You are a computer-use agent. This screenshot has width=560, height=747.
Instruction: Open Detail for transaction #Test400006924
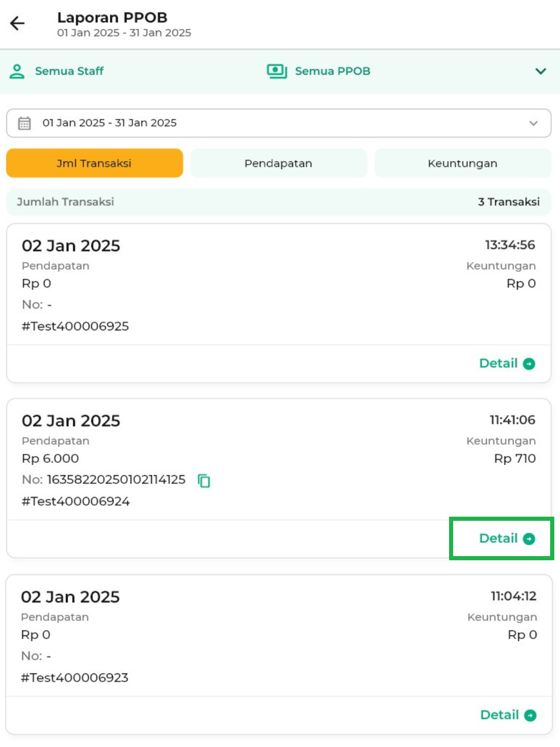(498, 538)
